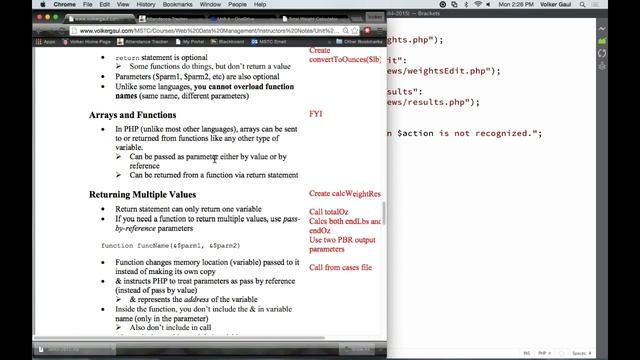The height and width of the screenshot is (360, 640).
Task: Switch to the Total Weight Calculator tab
Action: tap(314, 19)
